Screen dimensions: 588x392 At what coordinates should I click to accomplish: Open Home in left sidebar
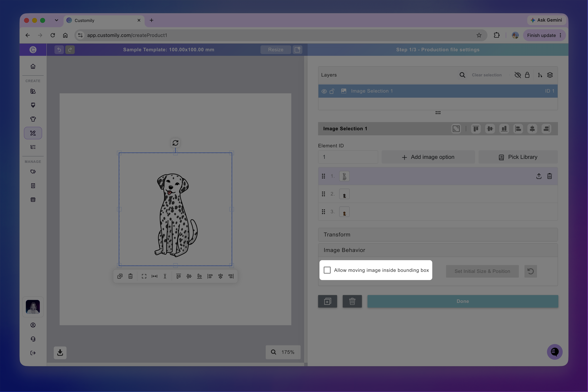[33, 66]
